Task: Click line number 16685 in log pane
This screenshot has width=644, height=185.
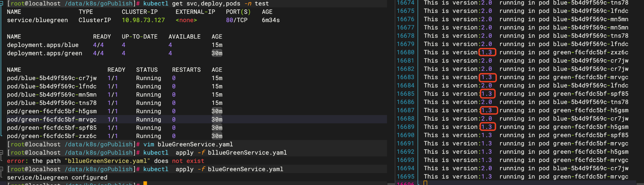Action: click(x=405, y=94)
